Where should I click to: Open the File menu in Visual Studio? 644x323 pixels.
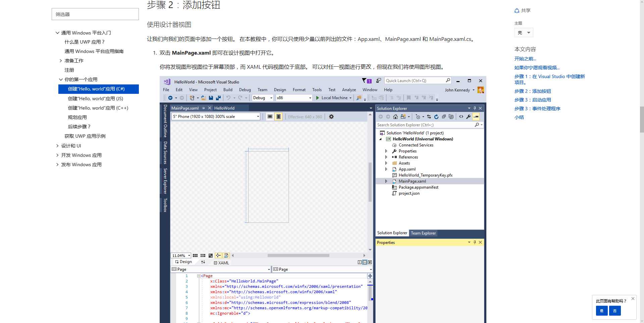(x=166, y=90)
